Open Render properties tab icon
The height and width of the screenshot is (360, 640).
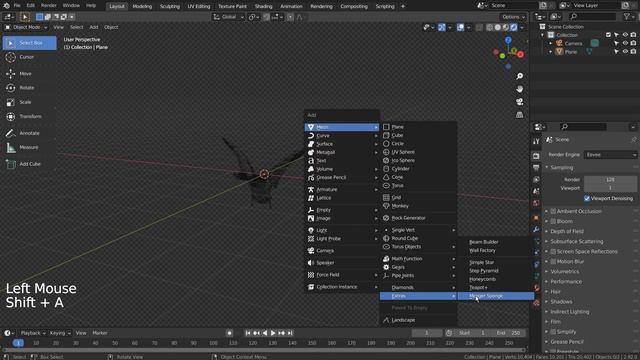[x=536, y=156]
